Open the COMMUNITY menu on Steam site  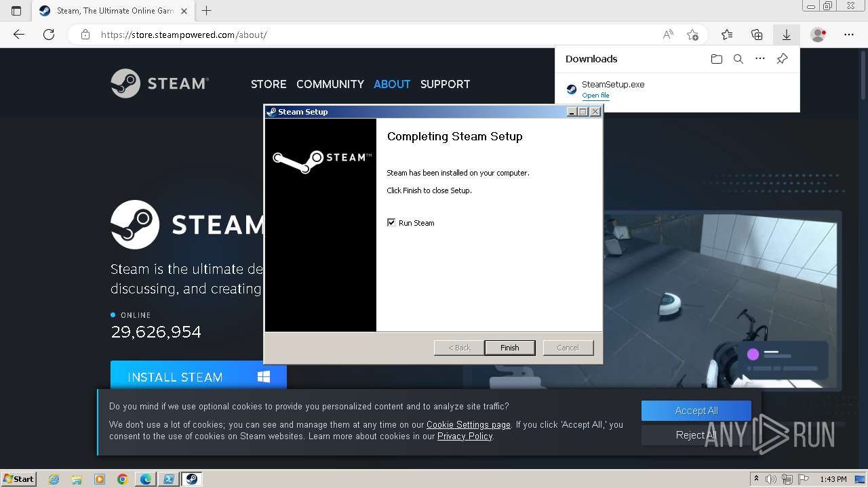(x=330, y=84)
